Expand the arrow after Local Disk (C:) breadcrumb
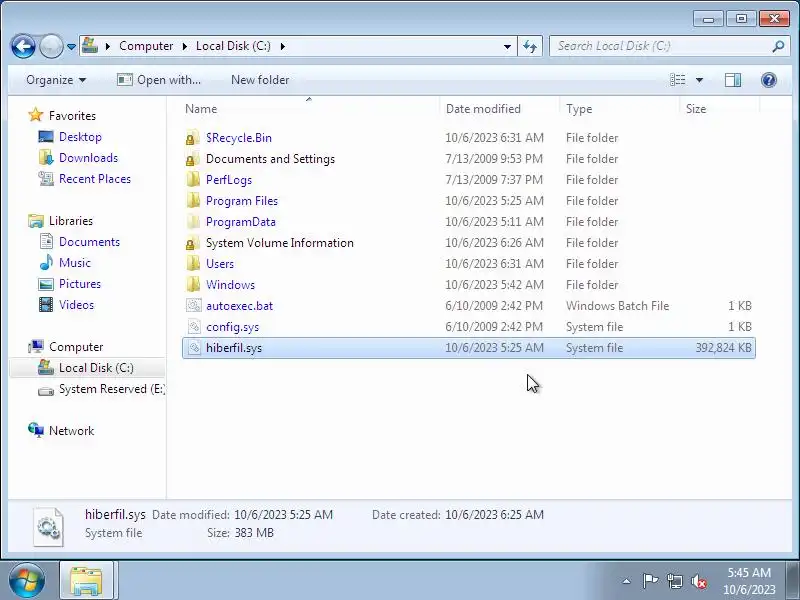Image resolution: width=800 pixels, height=600 pixels. coord(282,46)
